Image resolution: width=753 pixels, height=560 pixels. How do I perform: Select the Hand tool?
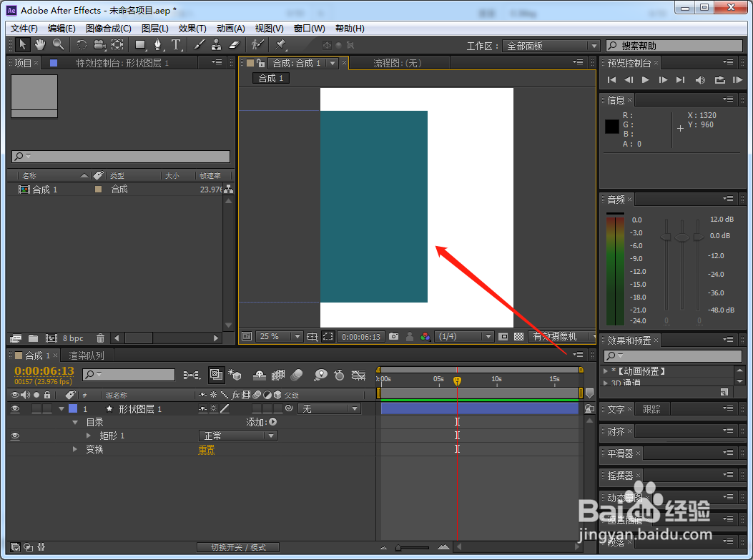tap(40, 45)
